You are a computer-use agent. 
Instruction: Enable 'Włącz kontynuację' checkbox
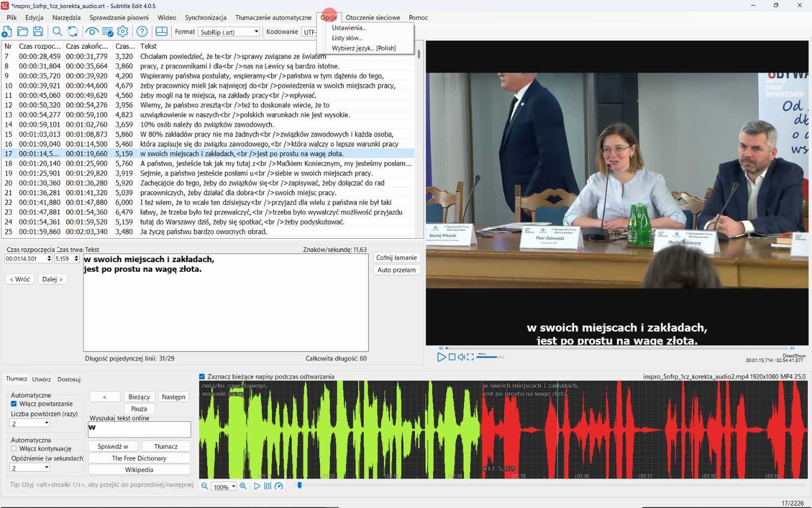14,449
